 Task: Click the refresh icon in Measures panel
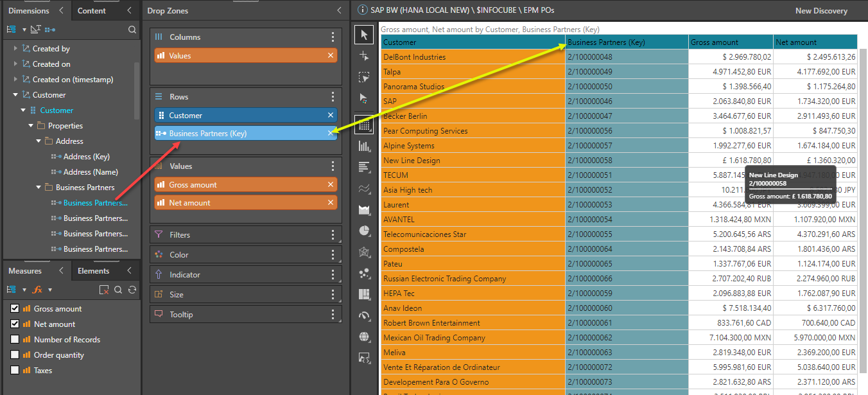pyautogui.click(x=132, y=290)
